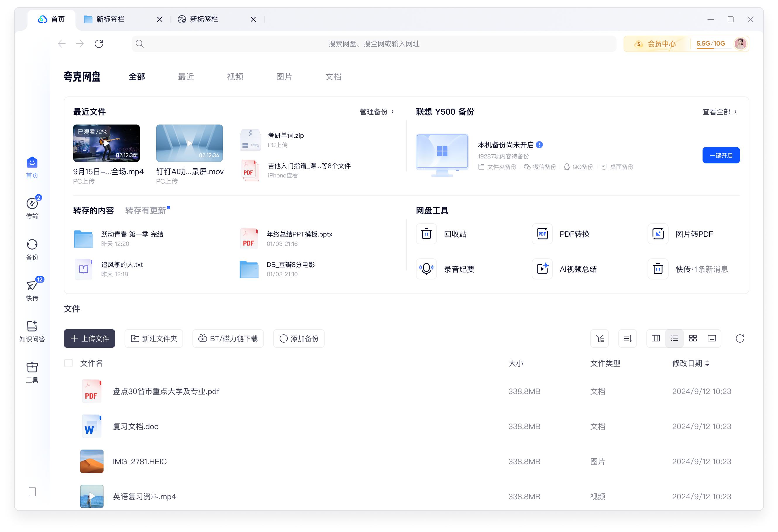Screen dimensions: 778x532
Task: Expand 管理备份 chevron link
Action: 377,112
